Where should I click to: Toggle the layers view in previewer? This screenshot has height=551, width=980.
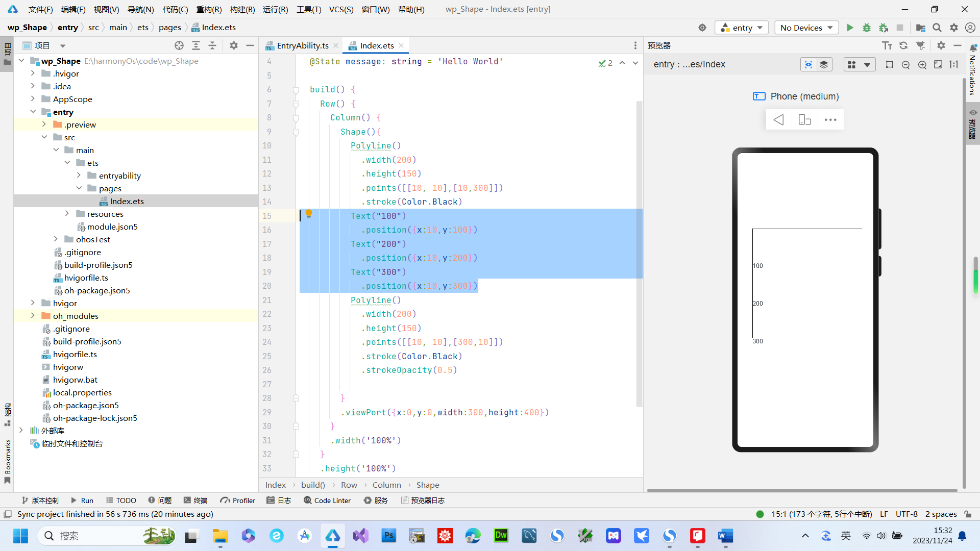(x=824, y=64)
